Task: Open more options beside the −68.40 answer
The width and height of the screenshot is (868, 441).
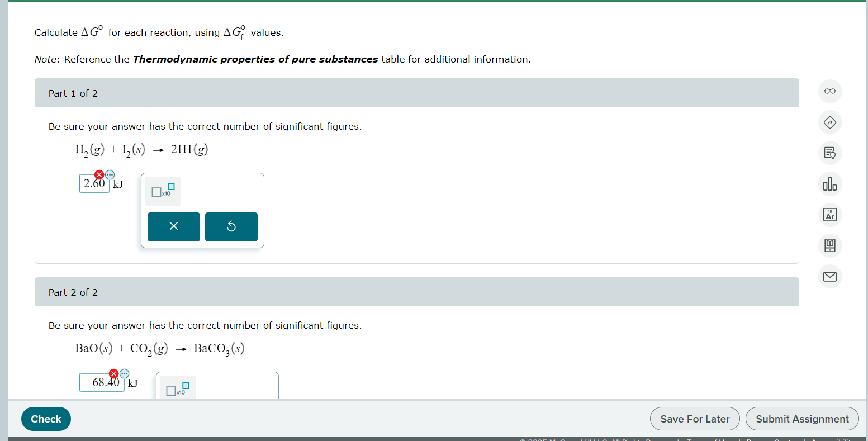Action: pyautogui.click(x=124, y=373)
